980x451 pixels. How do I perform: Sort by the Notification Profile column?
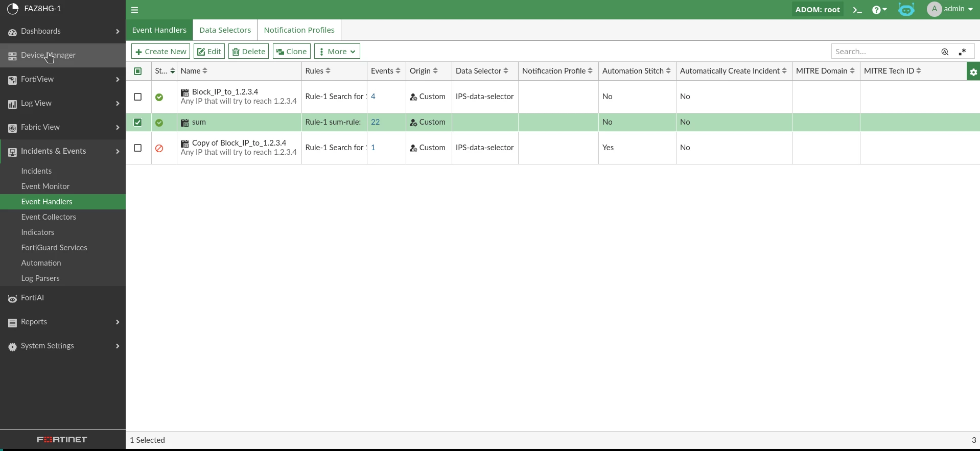[557, 71]
